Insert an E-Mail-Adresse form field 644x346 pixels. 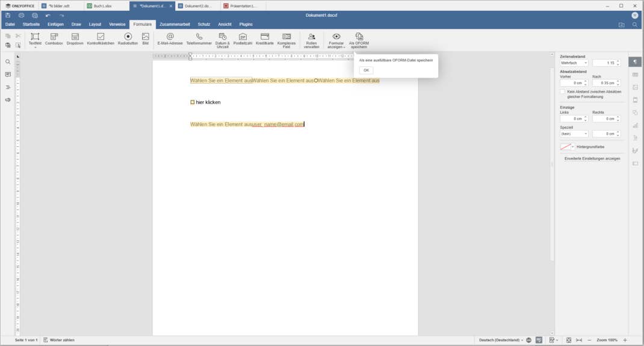coord(170,40)
